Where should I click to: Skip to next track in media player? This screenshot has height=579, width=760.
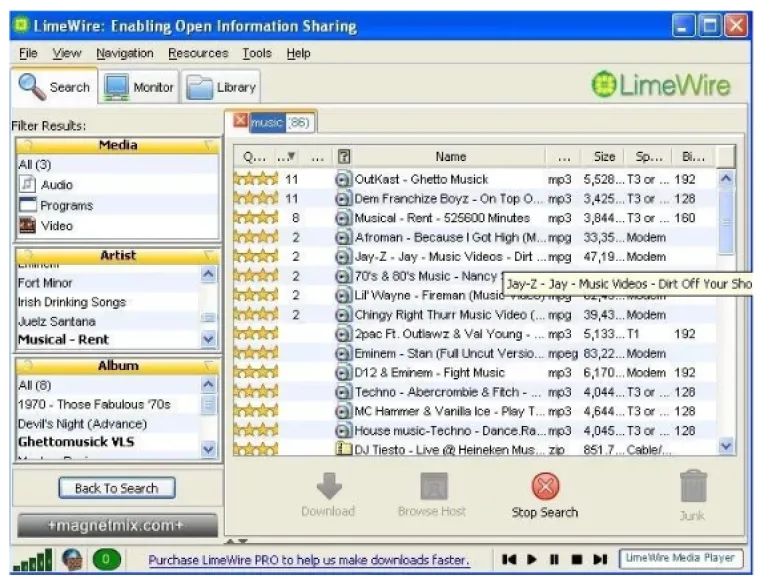click(x=600, y=560)
